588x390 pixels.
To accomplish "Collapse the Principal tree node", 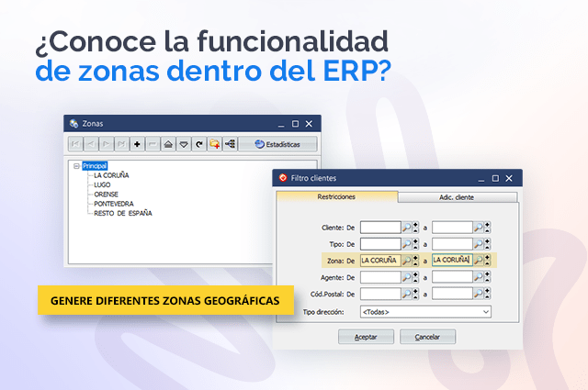I will (x=76, y=166).
